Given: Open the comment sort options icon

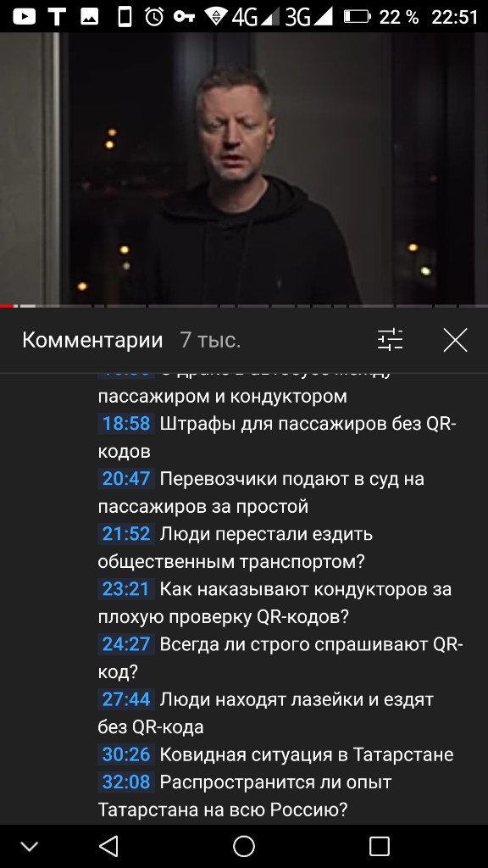Looking at the screenshot, I should click(390, 340).
